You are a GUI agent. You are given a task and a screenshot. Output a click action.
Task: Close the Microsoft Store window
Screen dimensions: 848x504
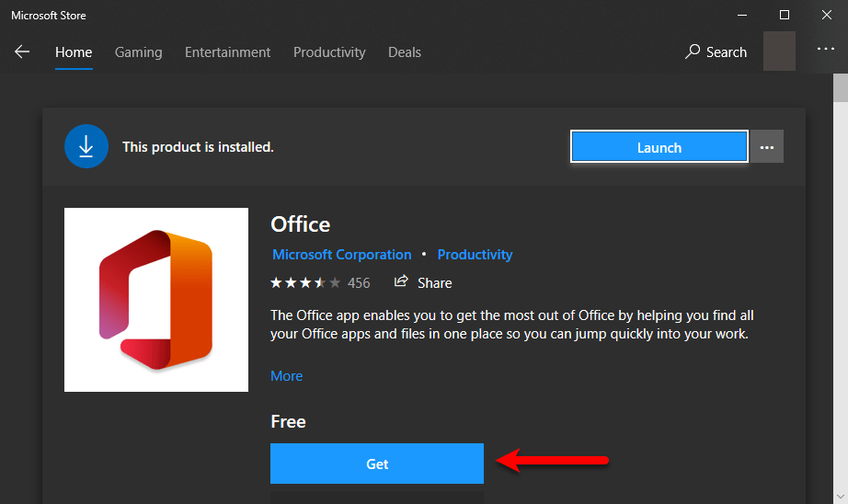(x=826, y=15)
